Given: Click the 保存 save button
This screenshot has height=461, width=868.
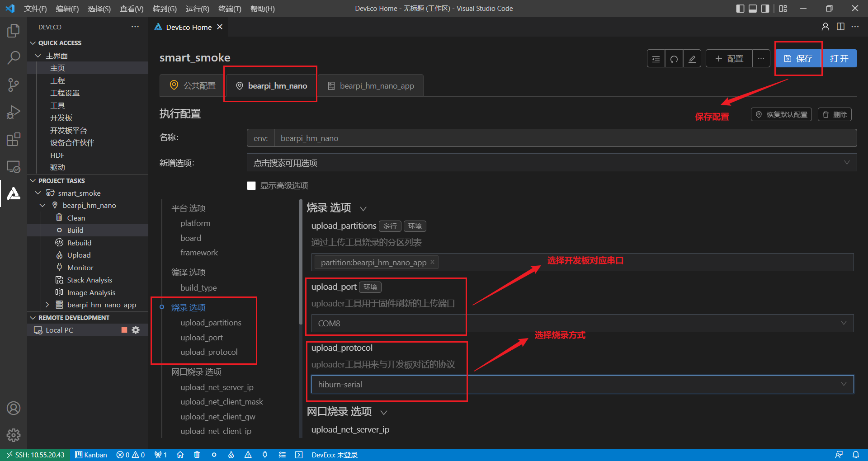Looking at the screenshot, I should pyautogui.click(x=798, y=58).
